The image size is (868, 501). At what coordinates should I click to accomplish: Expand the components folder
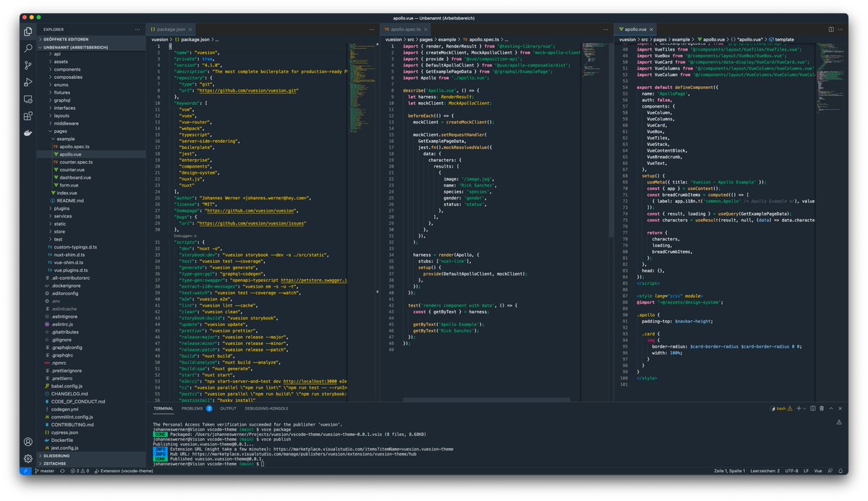(67, 69)
